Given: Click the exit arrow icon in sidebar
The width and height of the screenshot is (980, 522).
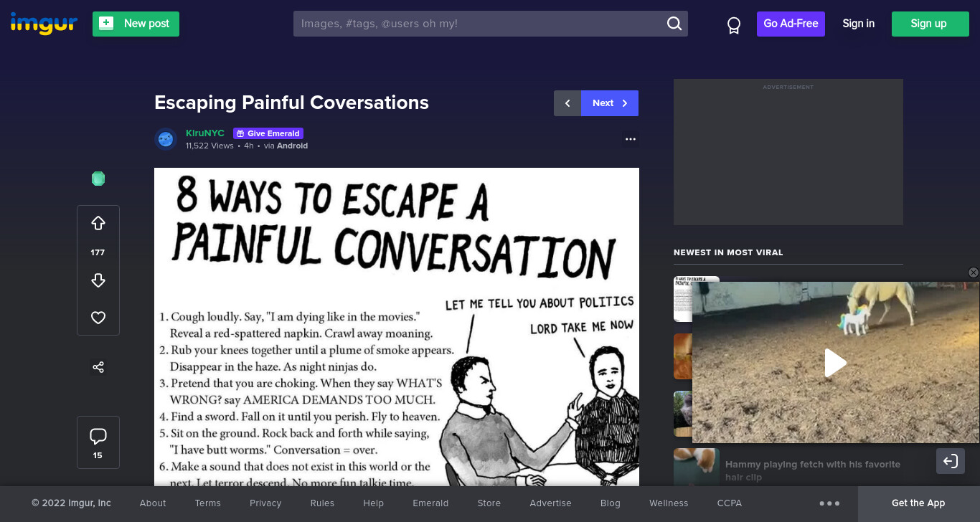Looking at the screenshot, I should click(x=951, y=461).
